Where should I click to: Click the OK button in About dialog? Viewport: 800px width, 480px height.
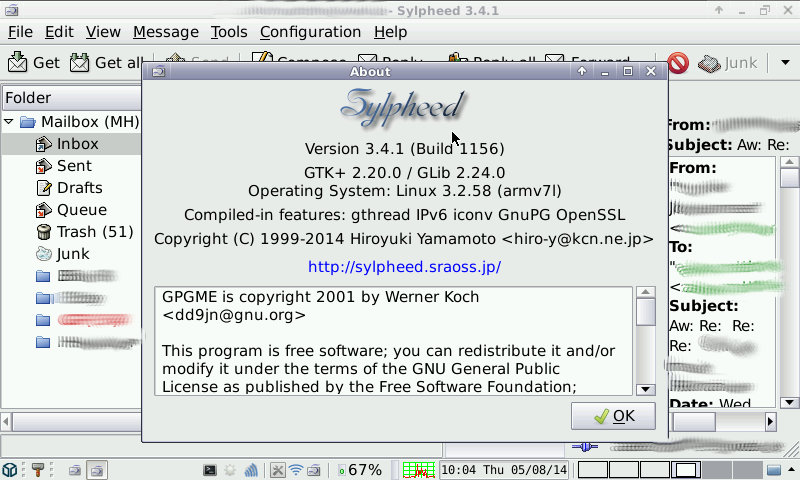click(x=613, y=416)
